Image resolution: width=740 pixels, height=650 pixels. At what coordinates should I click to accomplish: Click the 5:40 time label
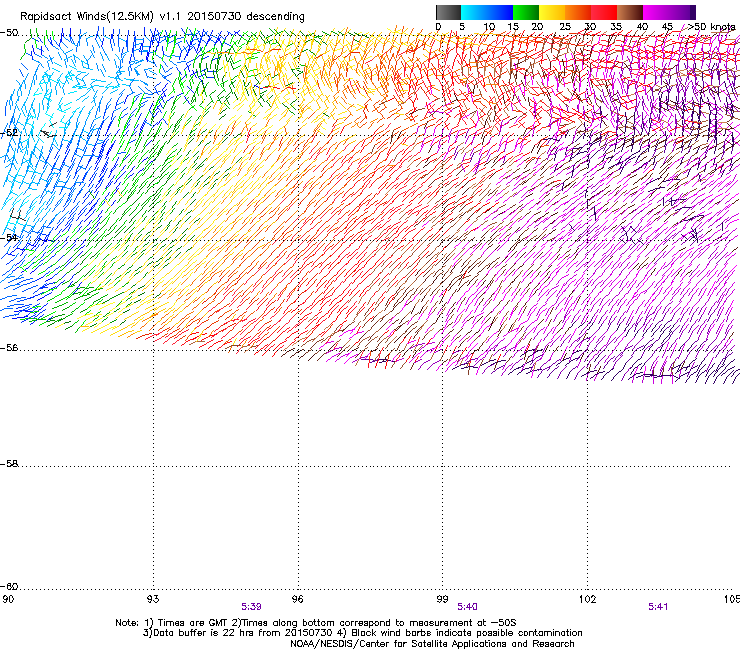pyautogui.click(x=467, y=607)
